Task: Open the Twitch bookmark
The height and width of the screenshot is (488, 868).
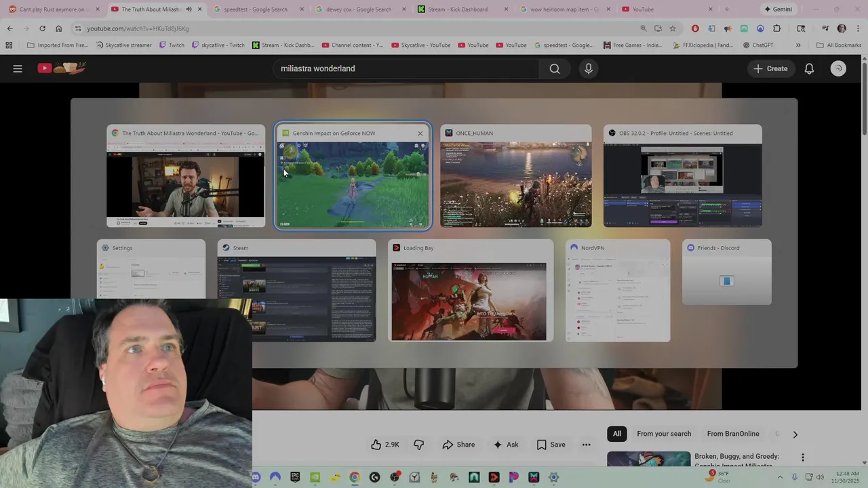Action: (x=172, y=45)
